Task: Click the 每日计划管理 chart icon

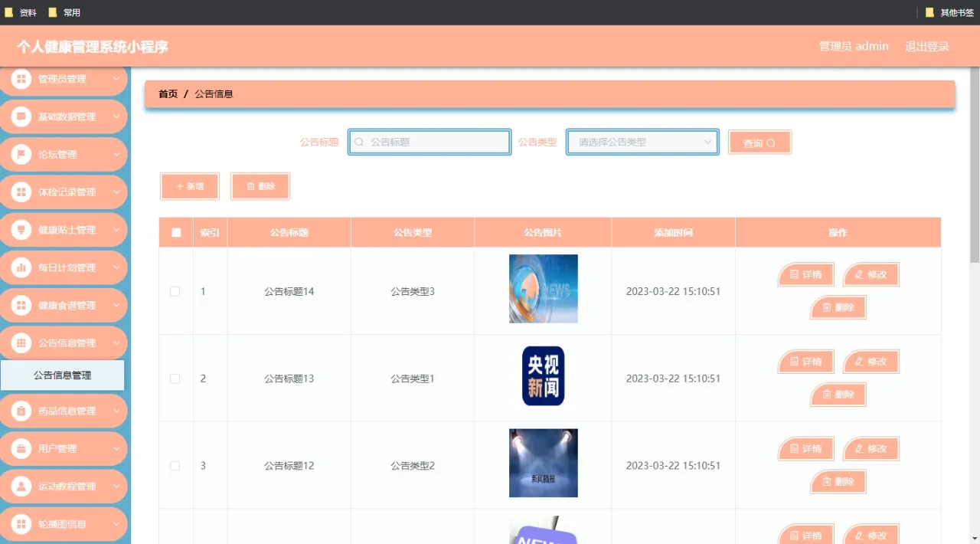Action: coord(21,267)
